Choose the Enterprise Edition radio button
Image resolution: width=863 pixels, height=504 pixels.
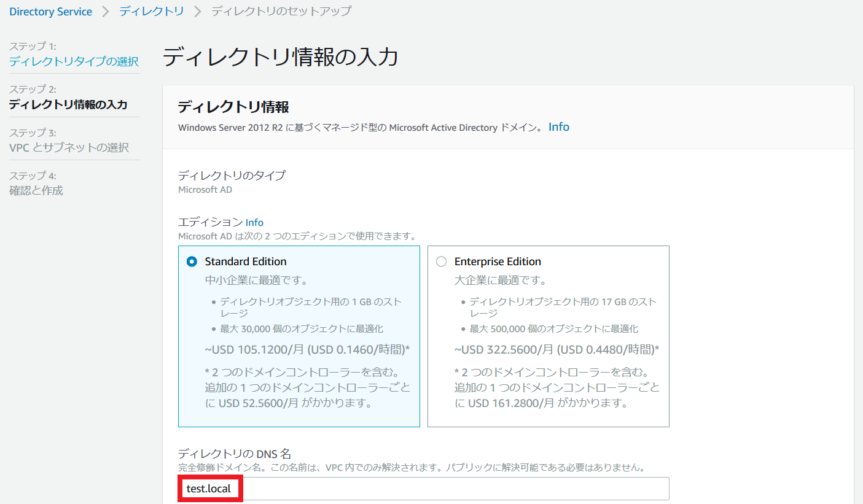coord(441,262)
